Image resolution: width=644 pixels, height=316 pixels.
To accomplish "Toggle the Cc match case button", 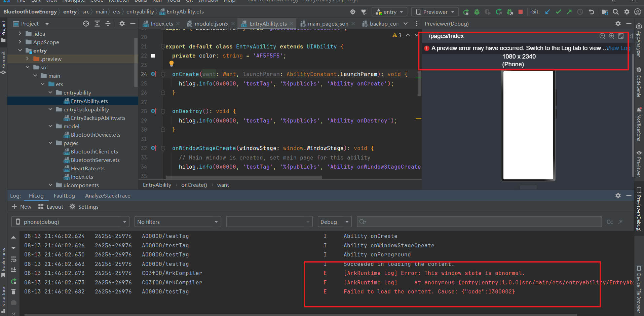I will point(610,222).
